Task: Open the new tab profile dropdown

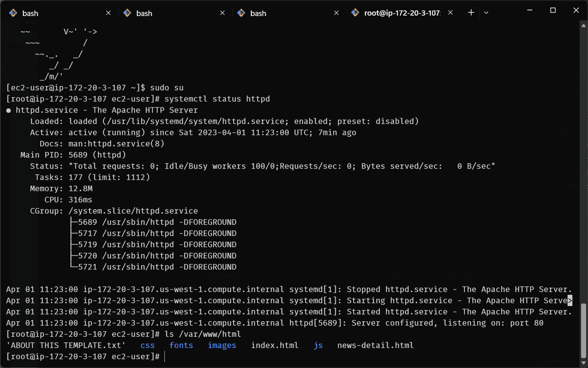Action: point(486,13)
